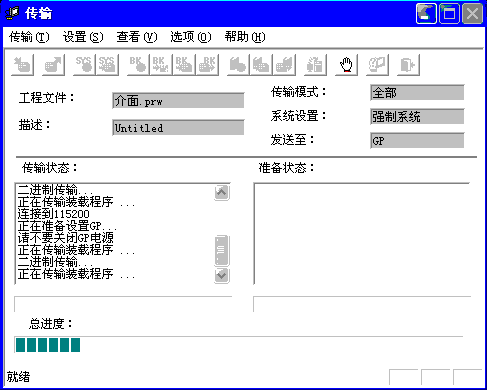Open the 选项(O) menu
This screenshot has width=487, height=390.
[191, 37]
